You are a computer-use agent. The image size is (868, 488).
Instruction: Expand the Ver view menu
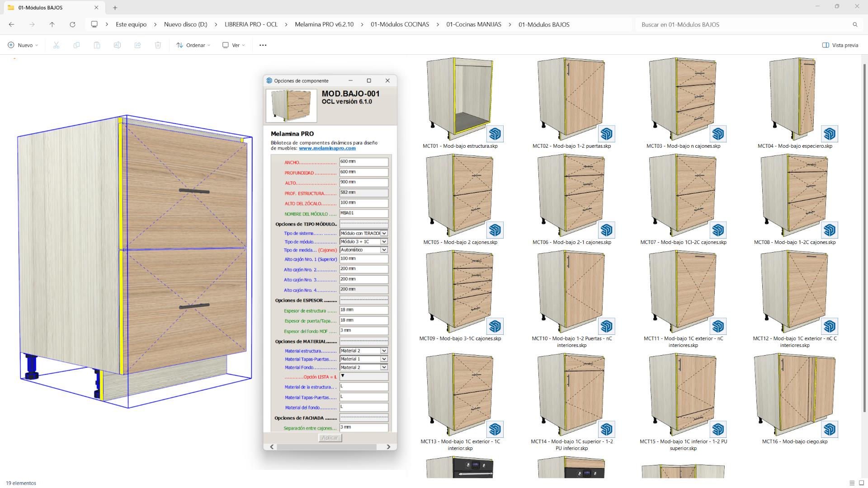point(234,45)
